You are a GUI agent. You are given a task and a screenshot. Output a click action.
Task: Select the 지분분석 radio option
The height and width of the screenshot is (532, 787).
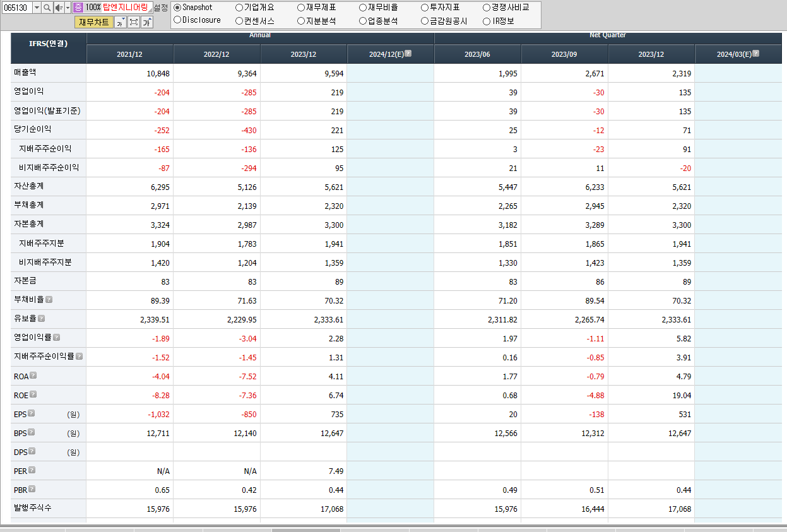coord(301,21)
